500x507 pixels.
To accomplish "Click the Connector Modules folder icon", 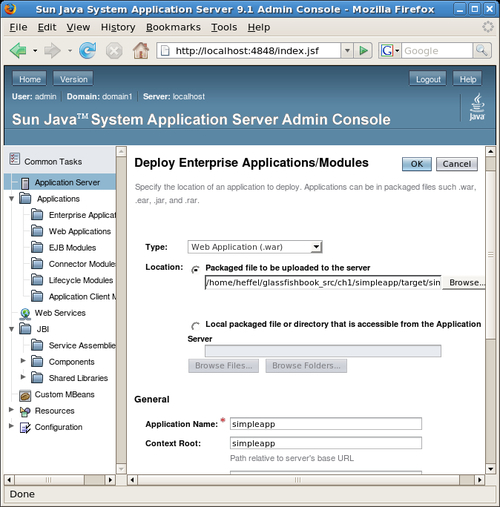I will tap(37, 264).
